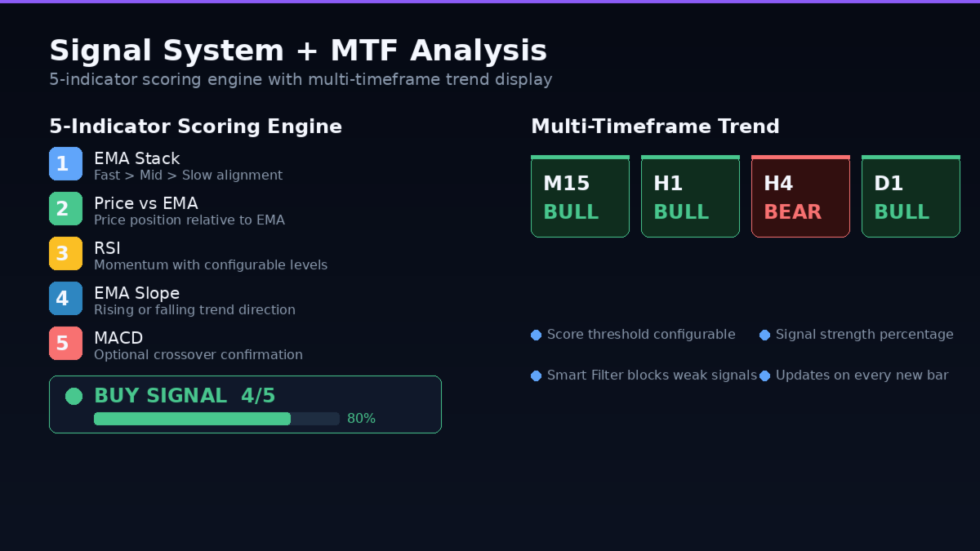Select the D1 BULL timeframe card
Screen dimensions: 980x551
click(911, 196)
